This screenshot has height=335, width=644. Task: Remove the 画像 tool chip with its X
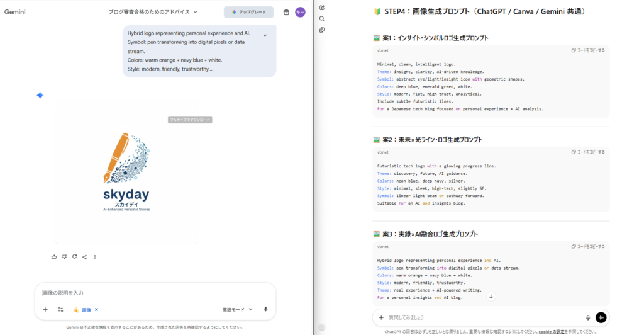pyautogui.click(x=96, y=310)
